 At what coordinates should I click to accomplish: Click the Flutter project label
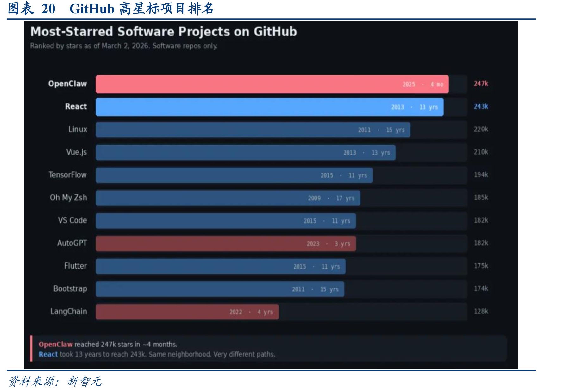tap(75, 266)
